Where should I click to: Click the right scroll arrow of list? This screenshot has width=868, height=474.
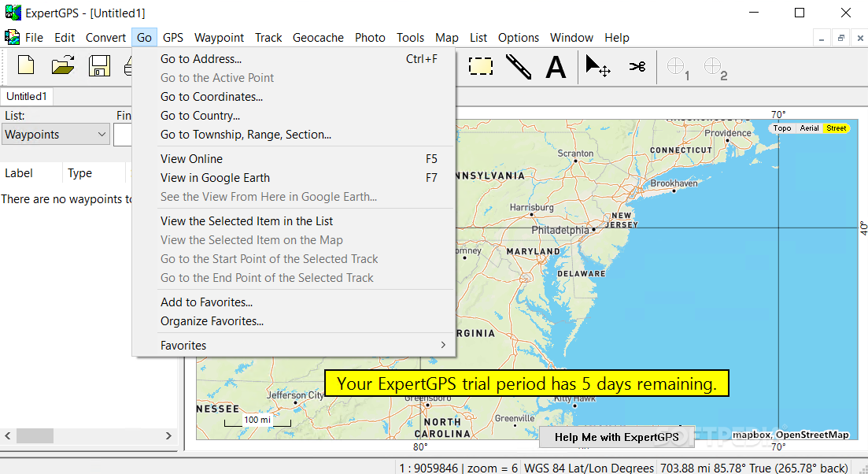pos(169,435)
